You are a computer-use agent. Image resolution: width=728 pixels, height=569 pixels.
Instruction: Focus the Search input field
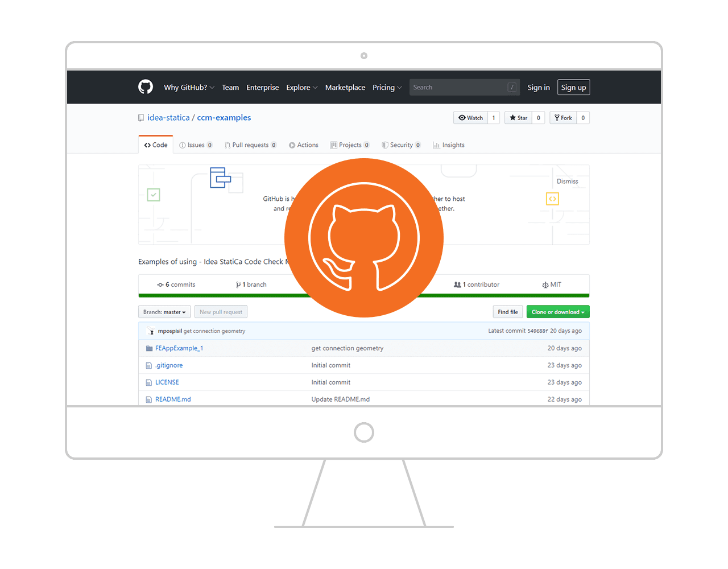click(x=464, y=87)
